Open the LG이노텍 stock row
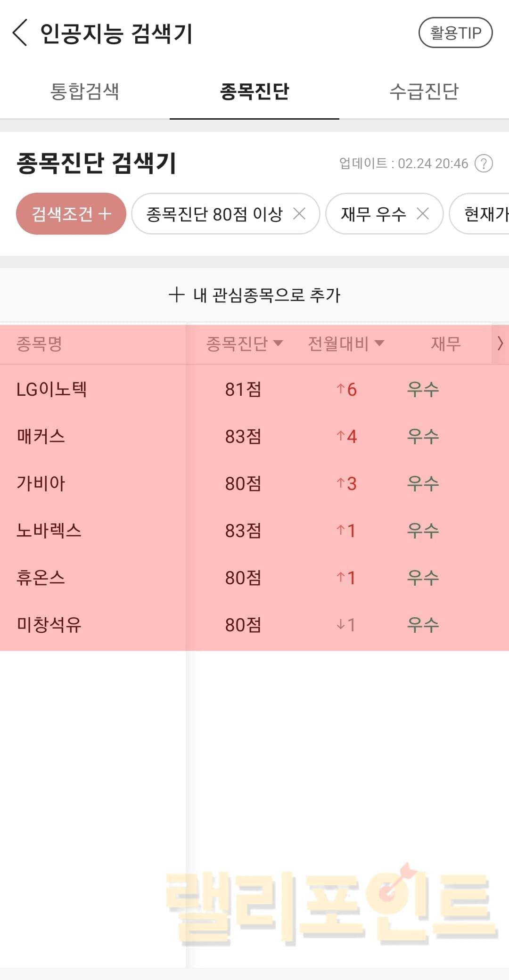 pos(52,390)
